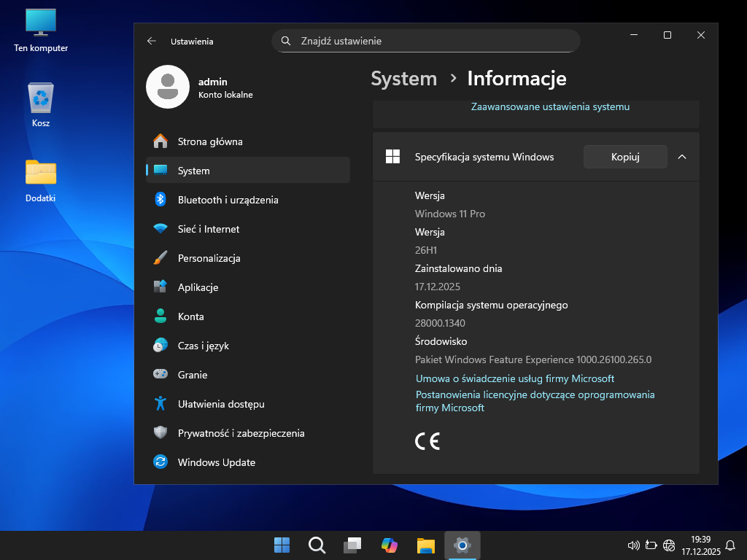The height and width of the screenshot is (560, 747).
Task: Go to Granie gamepad section
Action: click(x=193, y=375)
